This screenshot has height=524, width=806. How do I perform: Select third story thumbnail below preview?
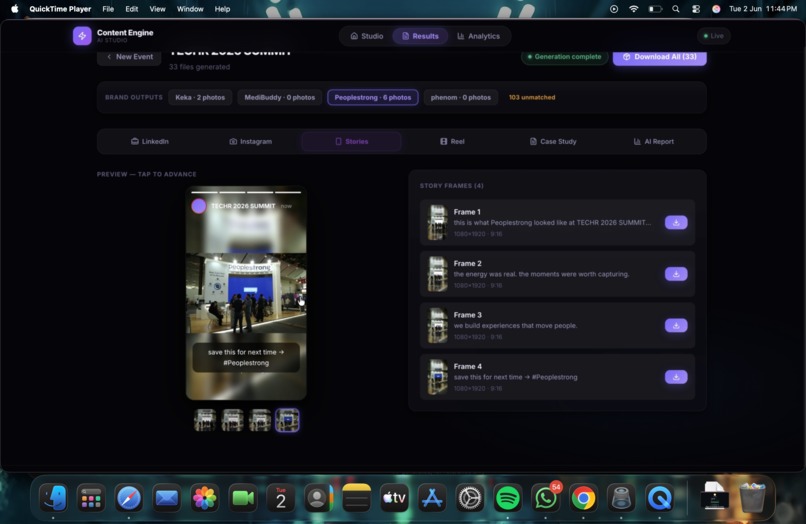pyautogui.click(x=260, y=420)
